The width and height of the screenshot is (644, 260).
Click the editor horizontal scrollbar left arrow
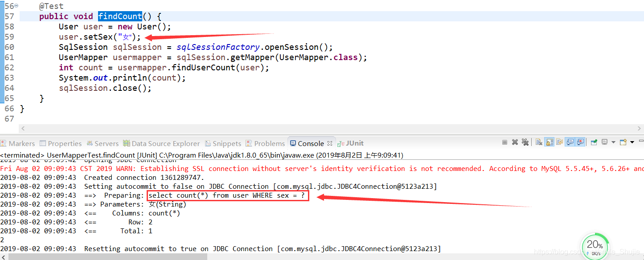click(x=23, y=129)
